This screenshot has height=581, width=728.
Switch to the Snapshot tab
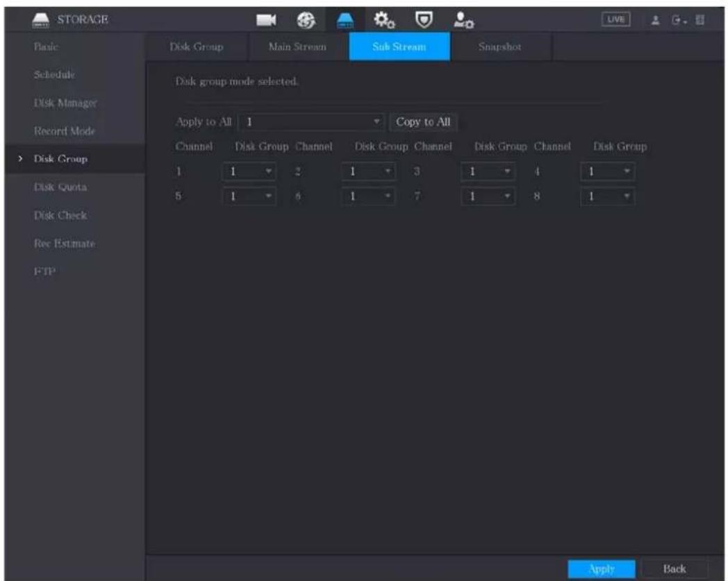tap(500, 47)
